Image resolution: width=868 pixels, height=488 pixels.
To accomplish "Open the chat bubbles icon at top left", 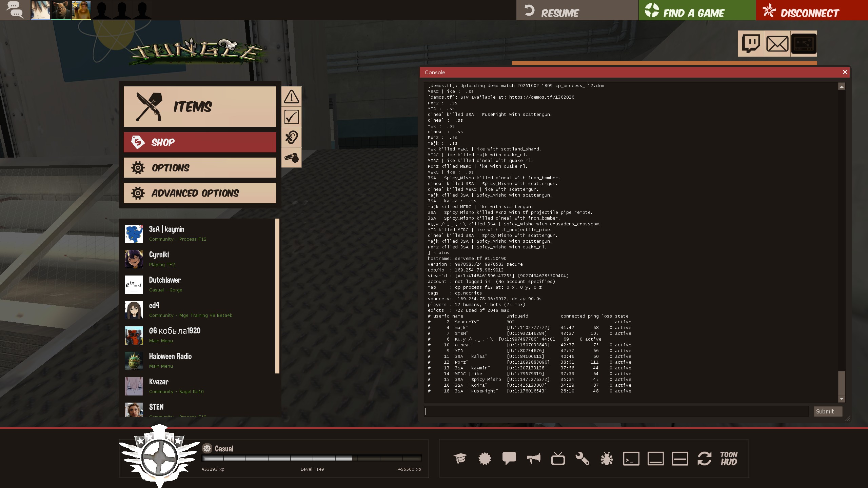I will click(x=15, y=10).
